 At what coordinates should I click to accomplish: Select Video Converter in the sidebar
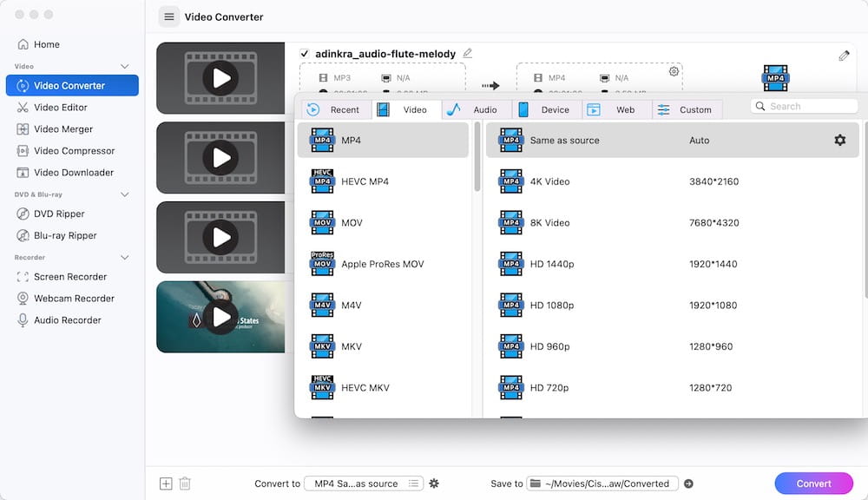(72, 85)
